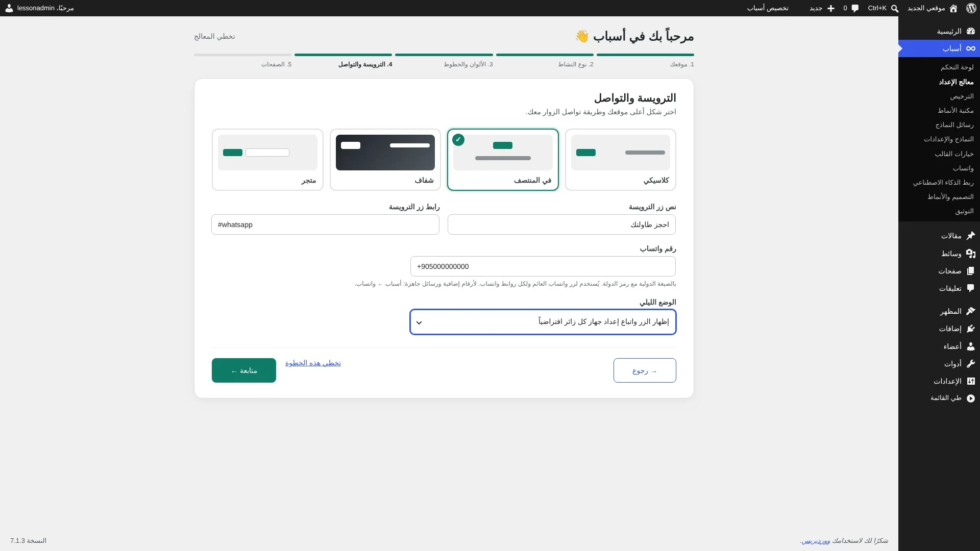Screen dimensions: 980x551
Task: Click تخطي هذه الخطوة link
Action: point(313,363)
